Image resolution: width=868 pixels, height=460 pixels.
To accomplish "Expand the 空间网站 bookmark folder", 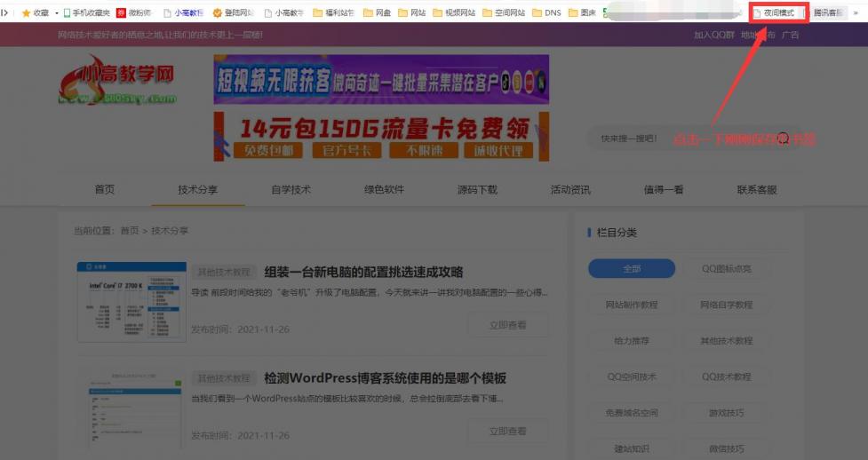I will (x=504, y=12).
